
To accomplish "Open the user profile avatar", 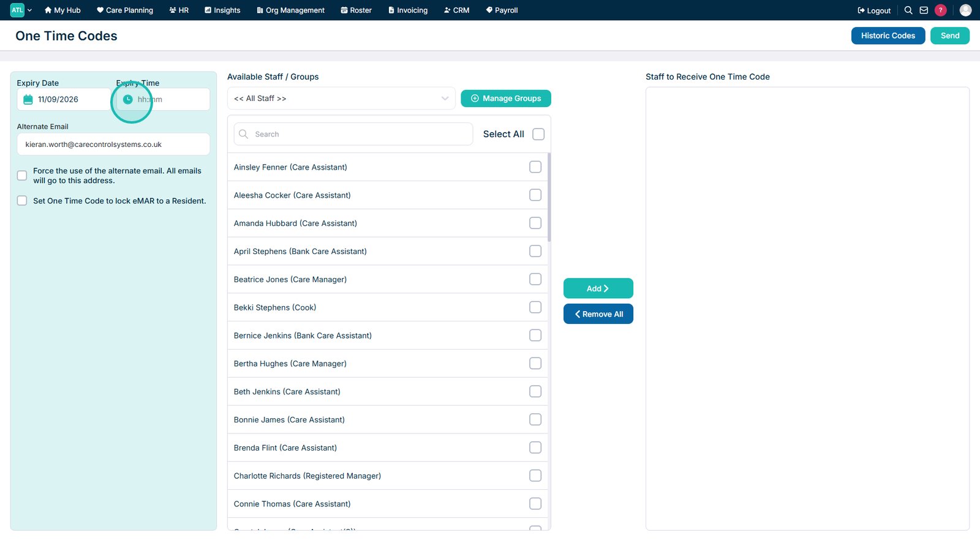I will pyautogui.click(x=965, y=10).
